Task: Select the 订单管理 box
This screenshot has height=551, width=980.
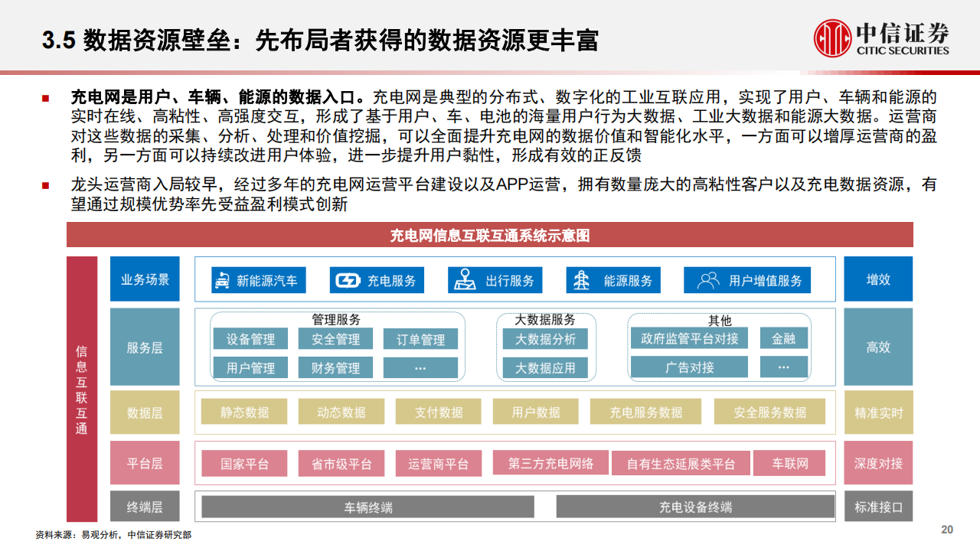Action: [420, 339]
